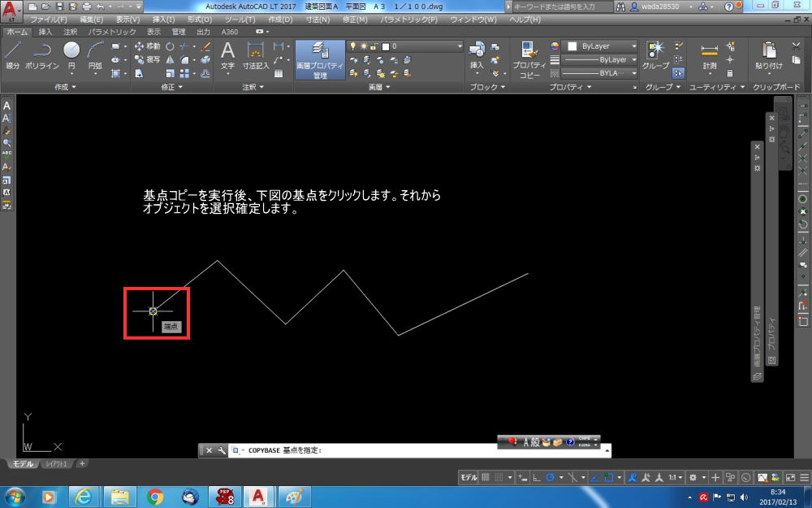Image resolution: width=812 pixels, height=508 pixels.
Task: Expand the 修正 (Modify) panel
Action: 172,87
